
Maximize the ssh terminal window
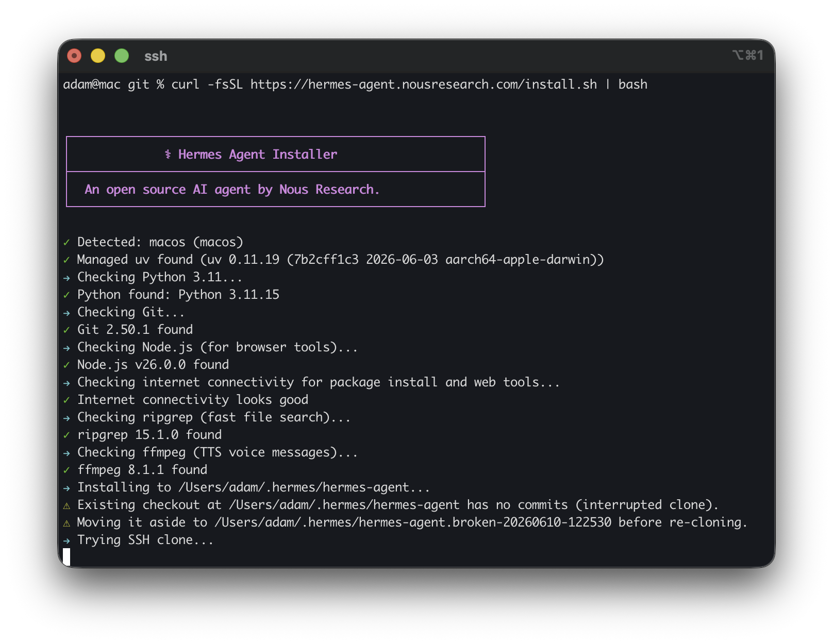click(122, 56)
